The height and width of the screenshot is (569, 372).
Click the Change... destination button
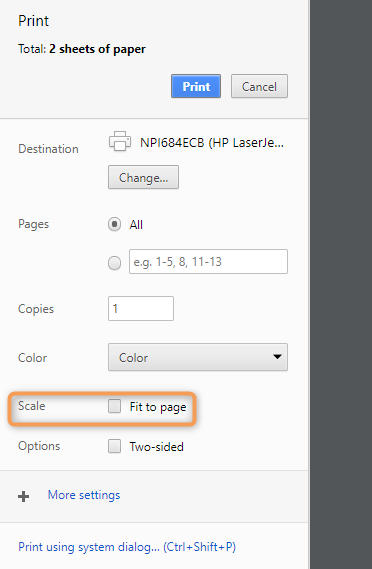coord(143,177)
